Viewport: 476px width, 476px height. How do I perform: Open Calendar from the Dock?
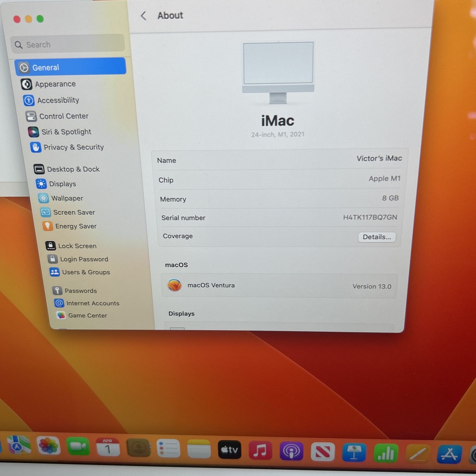click(108, 447)
